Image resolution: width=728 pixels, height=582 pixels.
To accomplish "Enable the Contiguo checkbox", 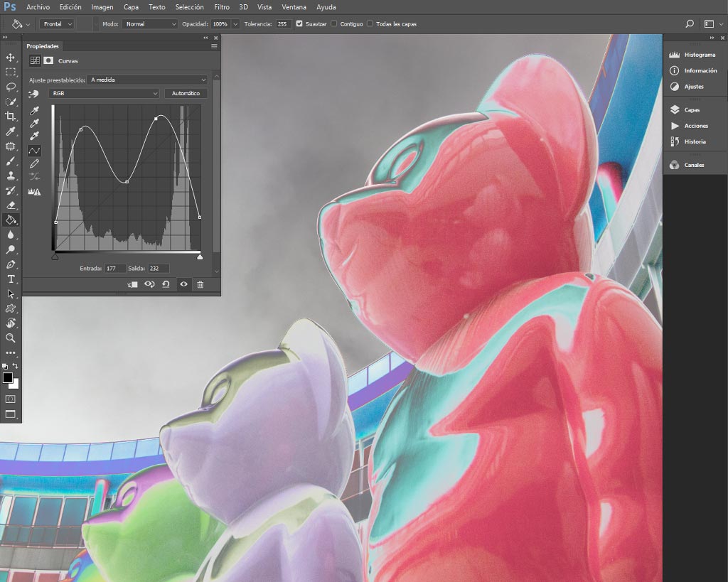I will pos(334,23).
